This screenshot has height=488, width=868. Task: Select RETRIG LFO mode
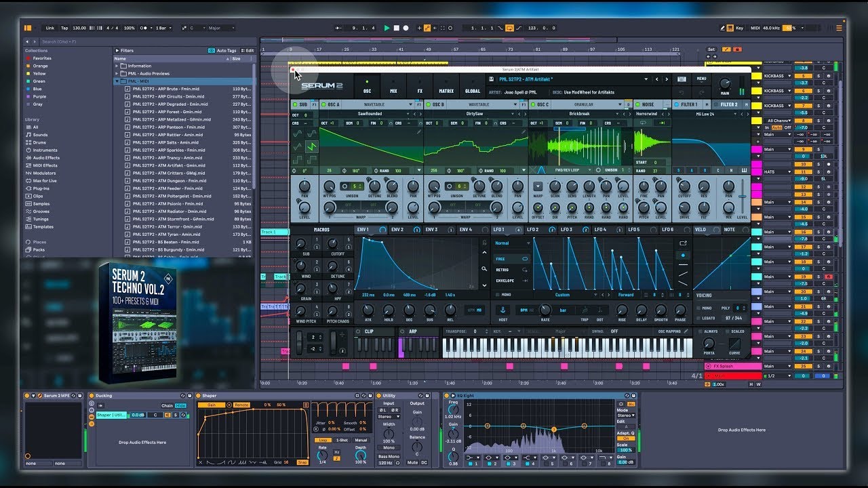(512, 270)
